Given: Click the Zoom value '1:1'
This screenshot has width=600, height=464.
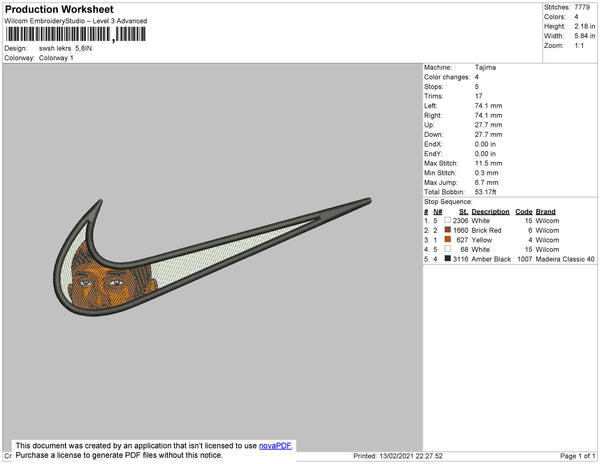Looking at the screenshot, I should tap(579, 46).
